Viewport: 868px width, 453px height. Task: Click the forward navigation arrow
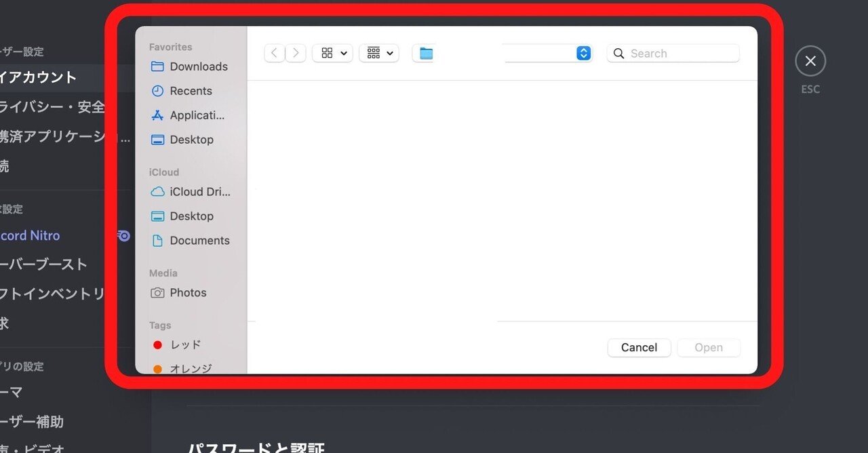point(296,52)
